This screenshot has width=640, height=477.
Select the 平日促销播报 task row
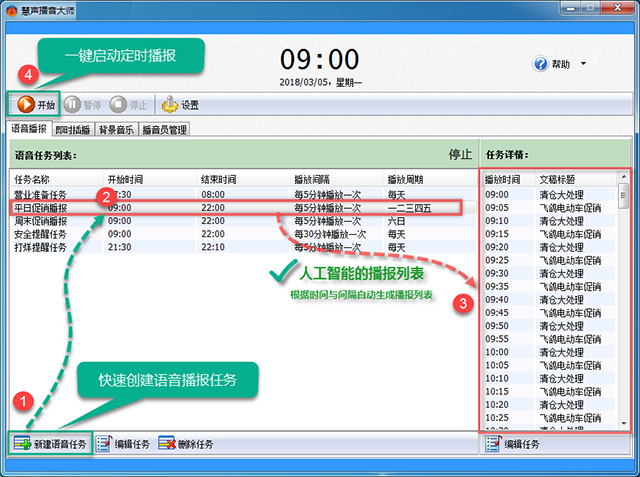[243, 208]
